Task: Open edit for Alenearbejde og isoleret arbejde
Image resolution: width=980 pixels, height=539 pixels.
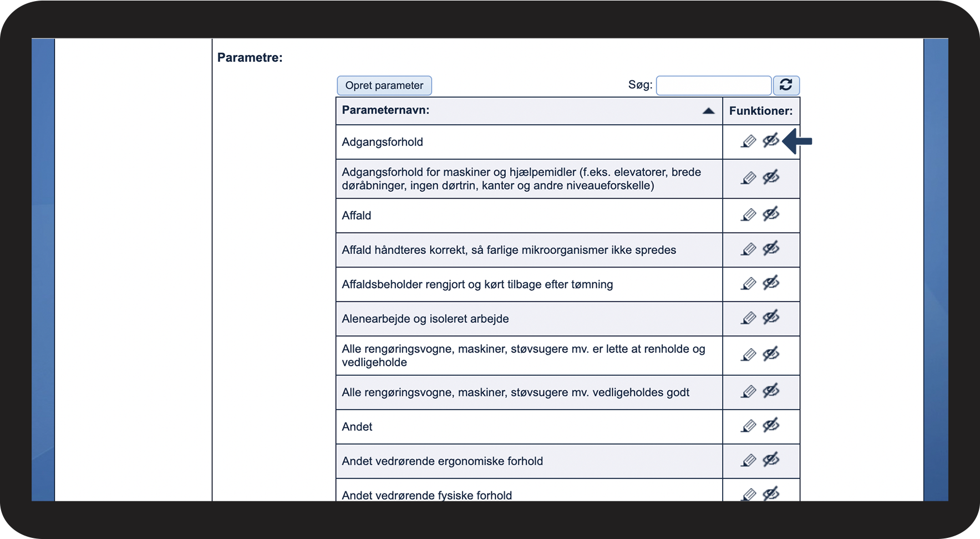Action: tap(748, 318)
